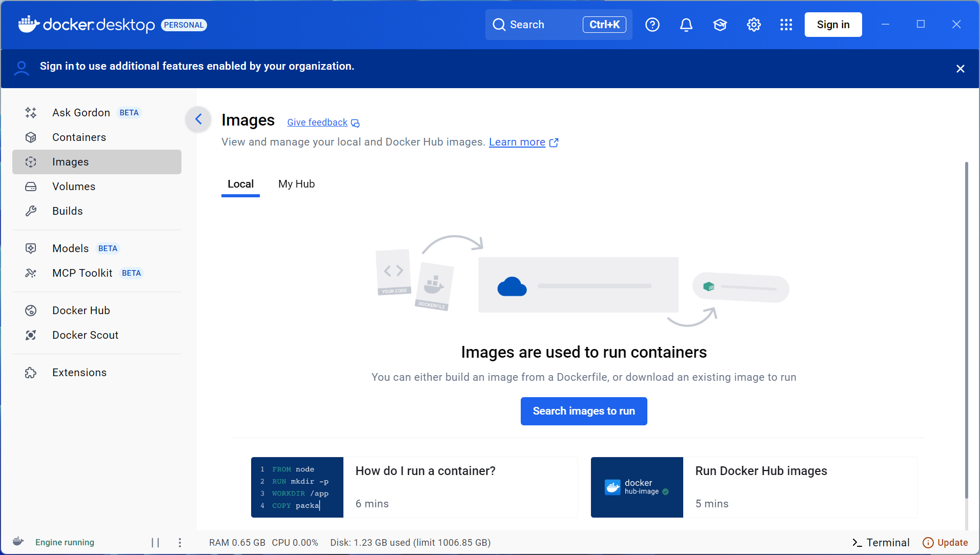Click the Builds wrench icon
This screenshot has width=980, height=555.
pyautogui.click(x=31, y=211)
